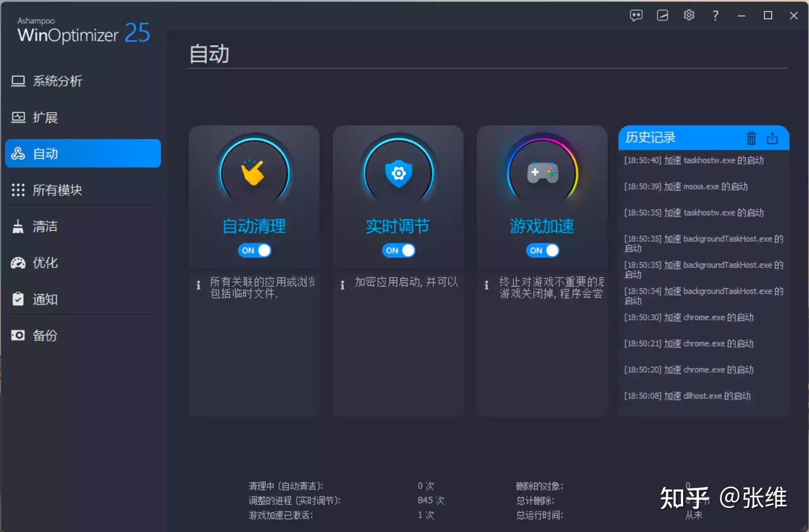Open the 备份 backup module

(45, 335)
